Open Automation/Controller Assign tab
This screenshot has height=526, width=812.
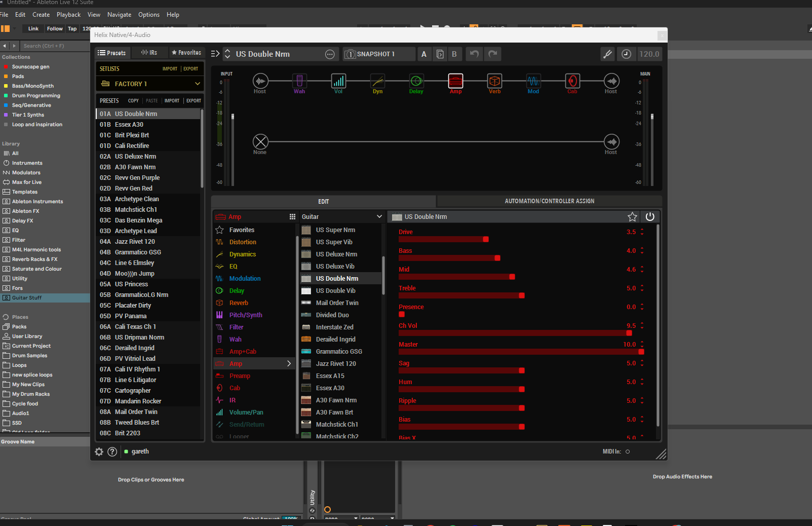[x=550, y=201]
